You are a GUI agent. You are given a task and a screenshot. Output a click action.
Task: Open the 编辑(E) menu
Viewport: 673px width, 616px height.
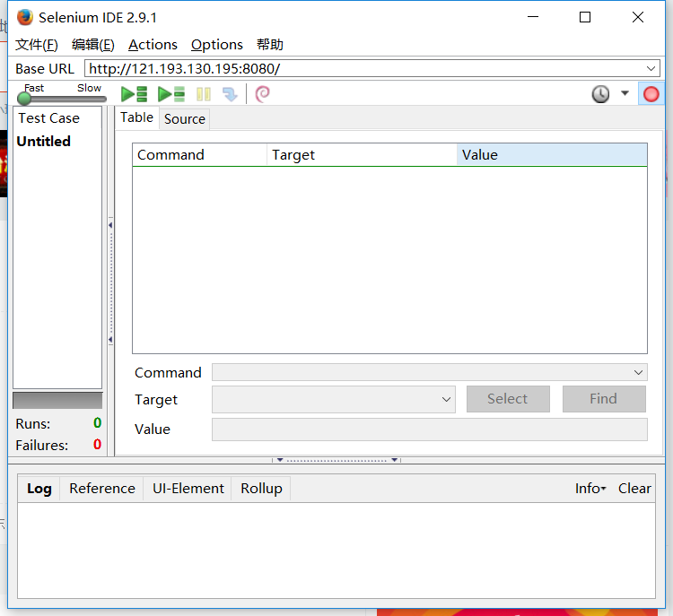coord(93,45)
